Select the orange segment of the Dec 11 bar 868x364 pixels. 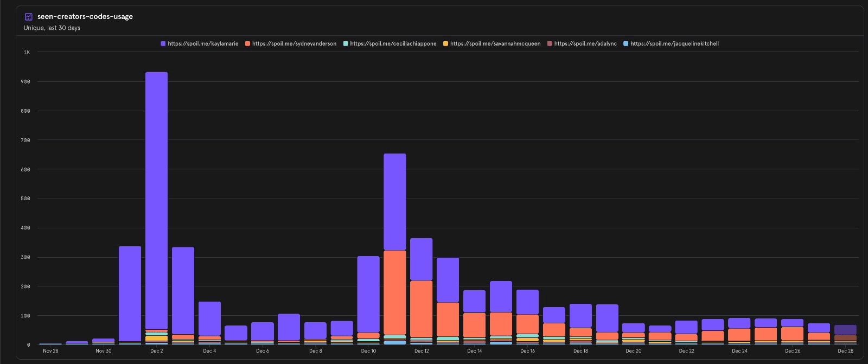click(x=395, y=293)
